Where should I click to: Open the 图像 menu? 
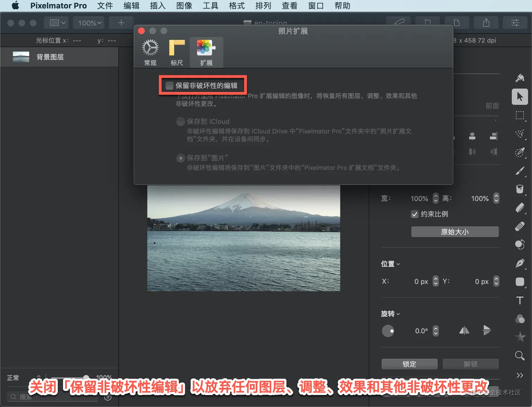(x=184, y=6)
